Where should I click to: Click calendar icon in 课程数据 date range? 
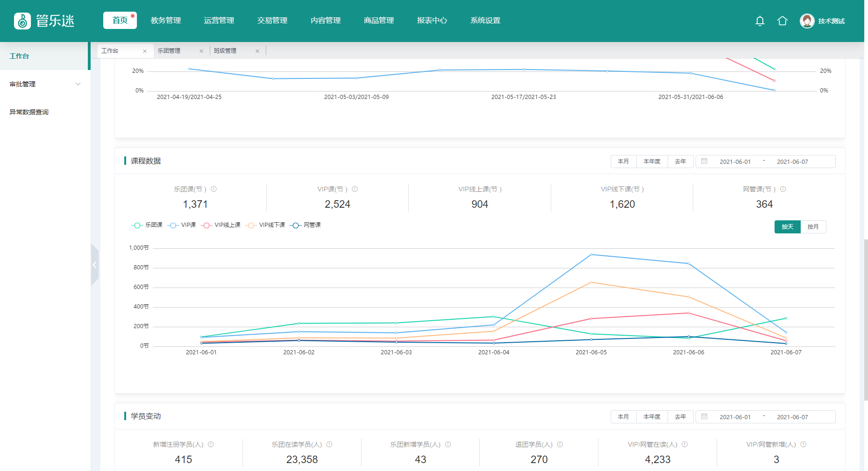(704, 162)
